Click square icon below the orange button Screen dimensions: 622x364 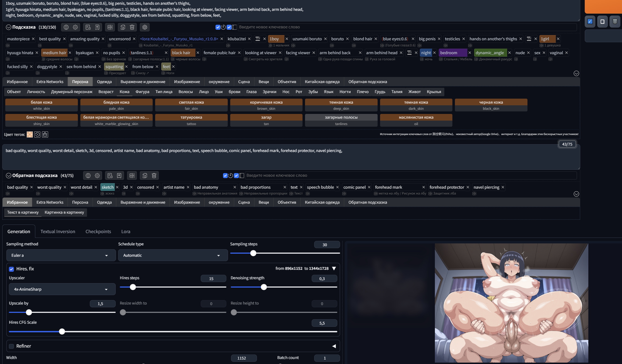pyautogui.click(x=603, y=21)
